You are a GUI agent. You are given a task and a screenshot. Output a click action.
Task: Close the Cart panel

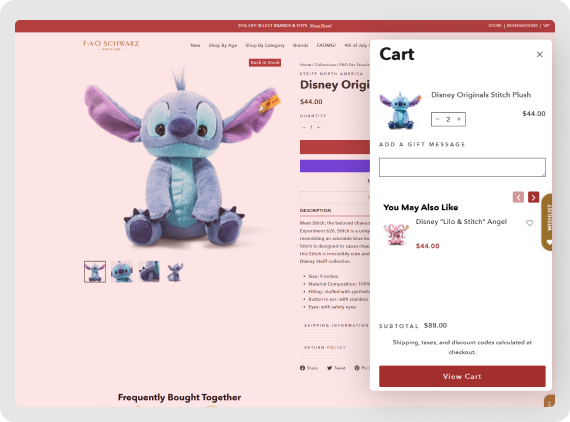(x=539, y=54)
